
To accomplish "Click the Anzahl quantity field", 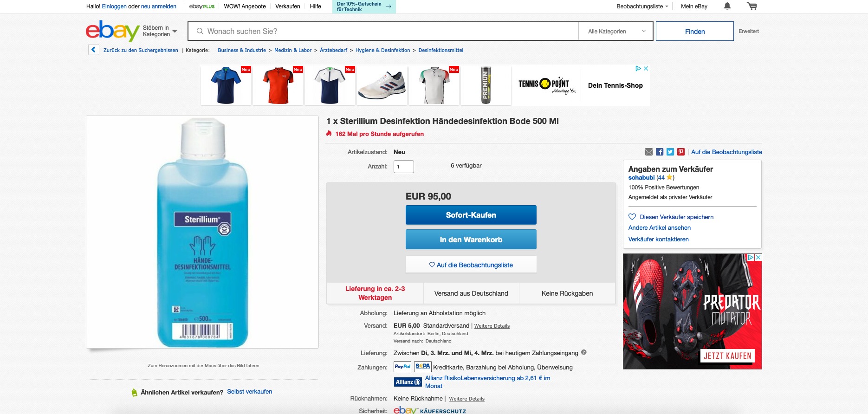I will pyautogui.click(x=403, y=167).
